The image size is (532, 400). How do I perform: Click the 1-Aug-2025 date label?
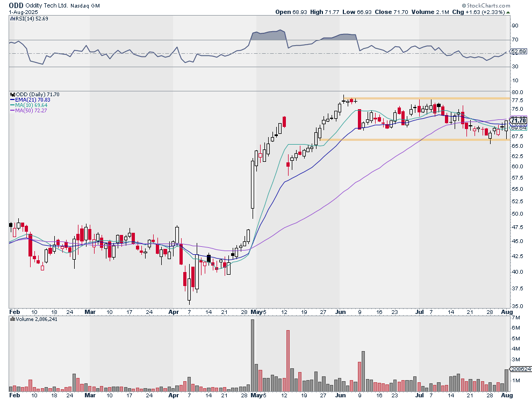click(x=23, y=12)
